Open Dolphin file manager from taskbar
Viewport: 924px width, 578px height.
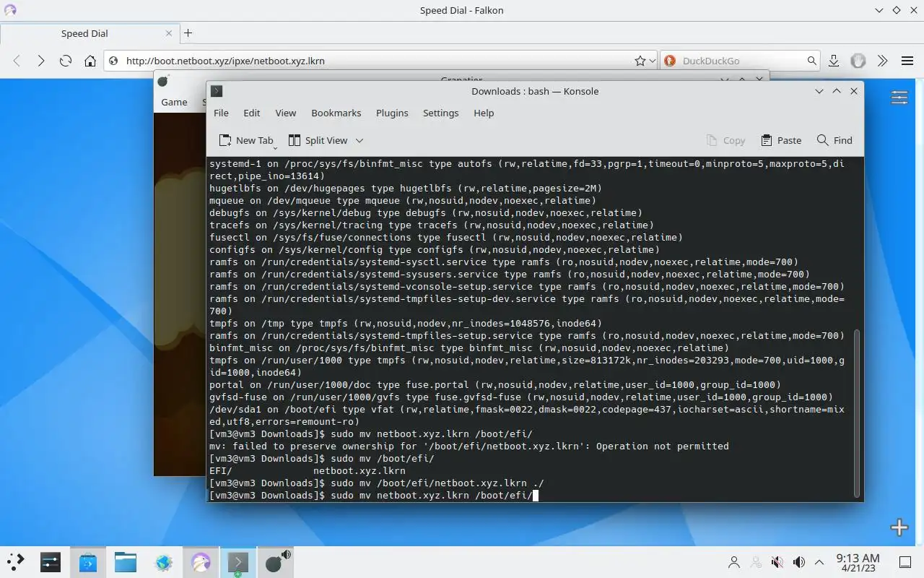(x=126, y=561)
